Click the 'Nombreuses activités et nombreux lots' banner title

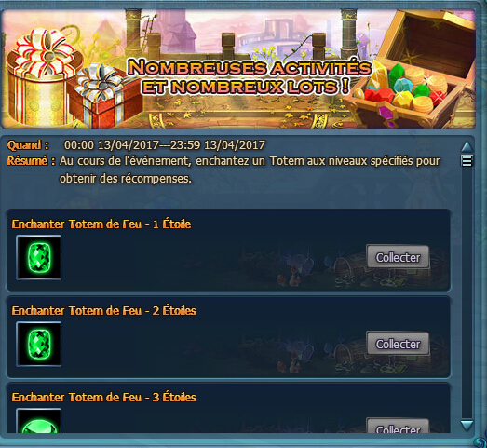(x=250, y=77)
